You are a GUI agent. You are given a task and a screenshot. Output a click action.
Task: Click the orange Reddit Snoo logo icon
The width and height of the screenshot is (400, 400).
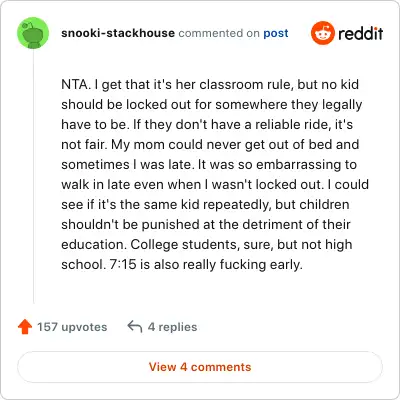[x=322, y=33]
